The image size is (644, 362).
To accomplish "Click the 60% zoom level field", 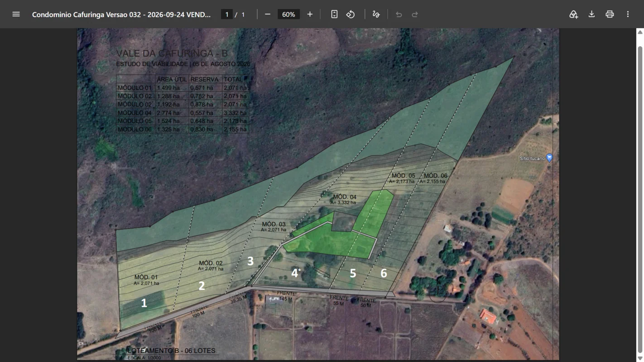I will 288,14.
